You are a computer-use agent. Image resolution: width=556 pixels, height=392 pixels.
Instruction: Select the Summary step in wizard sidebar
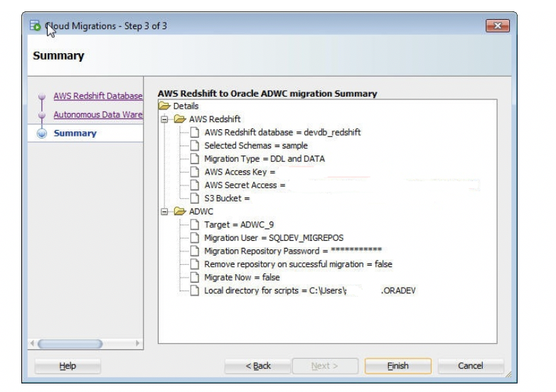(x=75, y=133)
